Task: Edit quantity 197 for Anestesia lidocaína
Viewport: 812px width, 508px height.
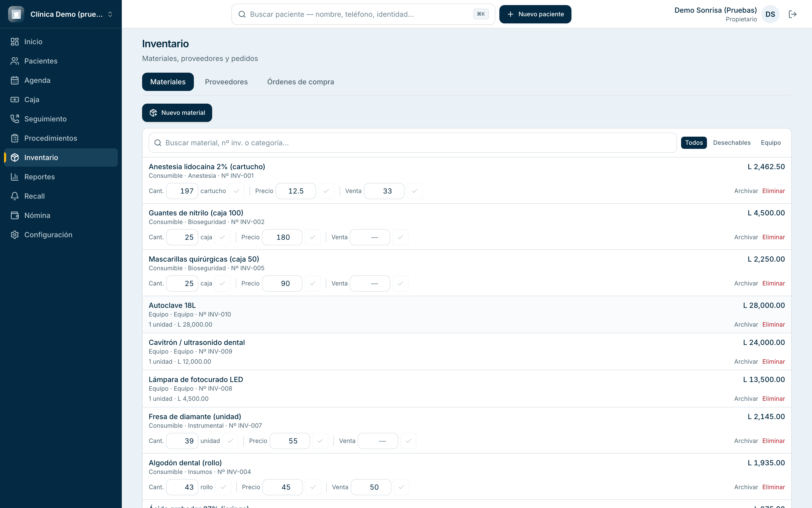Action: [182, 191]
